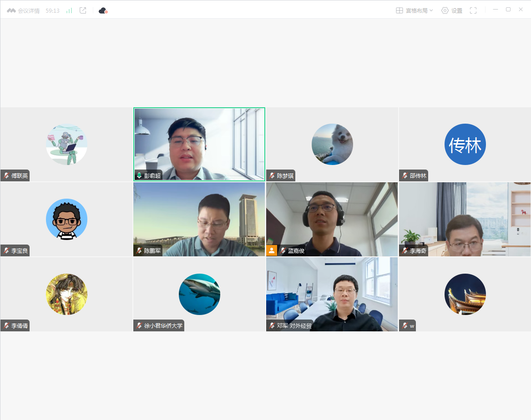The image size is (531, 420).
Task: Select the headphone-wearing video tile of 蓝嘉俊
Action: pos(332,220)
